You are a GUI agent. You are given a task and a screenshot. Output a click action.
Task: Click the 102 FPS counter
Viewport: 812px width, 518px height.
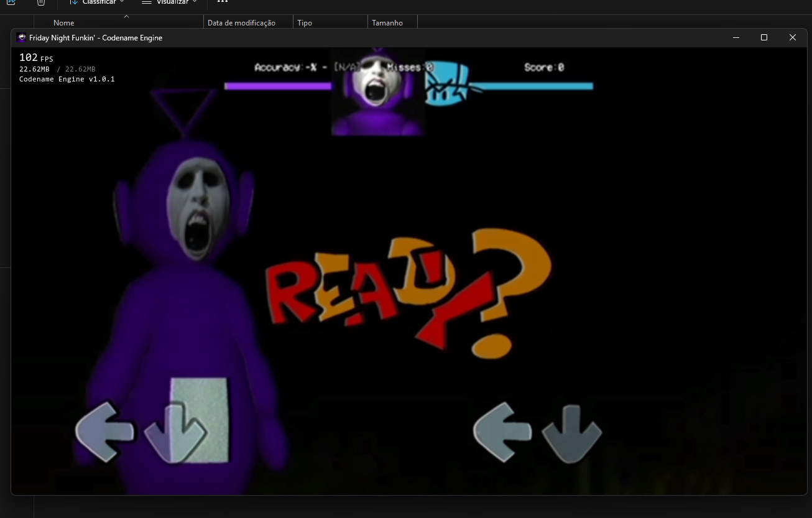[36, 58]
